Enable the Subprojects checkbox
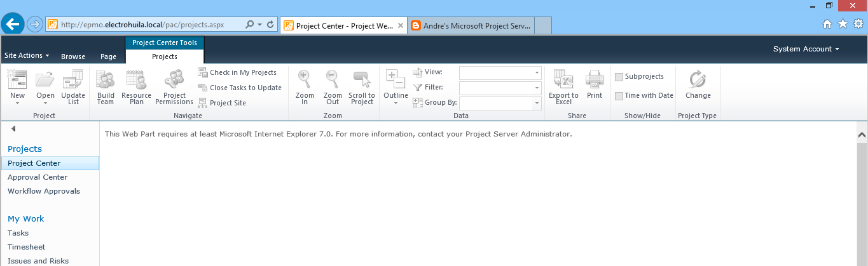Image resolution: width=868 pixels, height=266 pixels. (x=619, y=77)
